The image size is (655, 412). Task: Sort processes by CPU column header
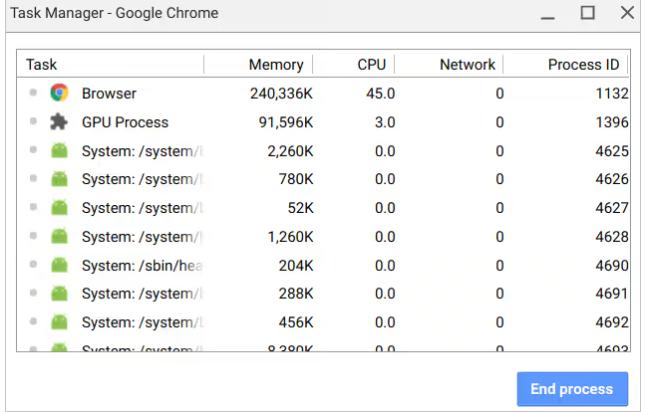pyautogui.click(x=371, y=65)
